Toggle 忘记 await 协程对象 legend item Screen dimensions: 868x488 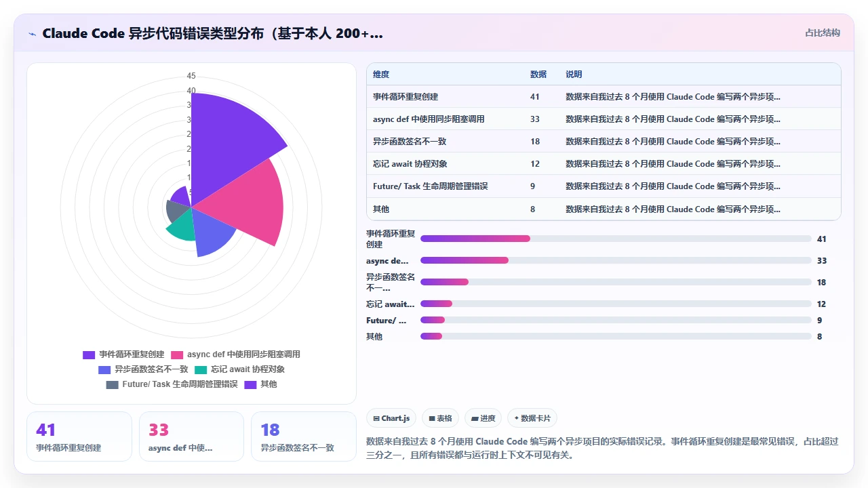point(239,369)
